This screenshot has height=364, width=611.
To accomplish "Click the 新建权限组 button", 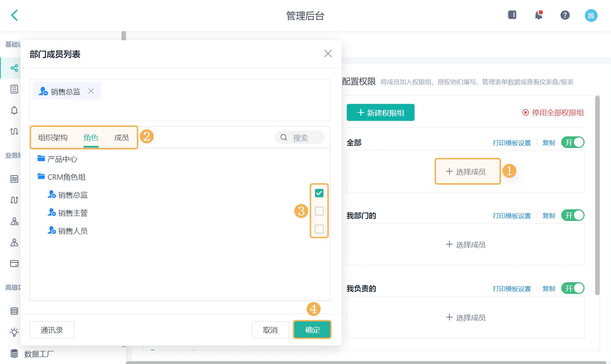I will [x=380, y=112].
